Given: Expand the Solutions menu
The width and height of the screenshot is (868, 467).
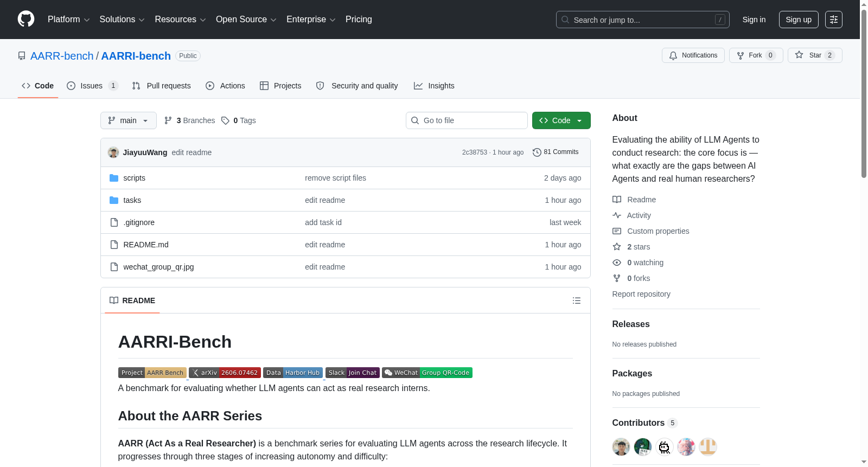Looking at the screenshot, I should point(122,20).
